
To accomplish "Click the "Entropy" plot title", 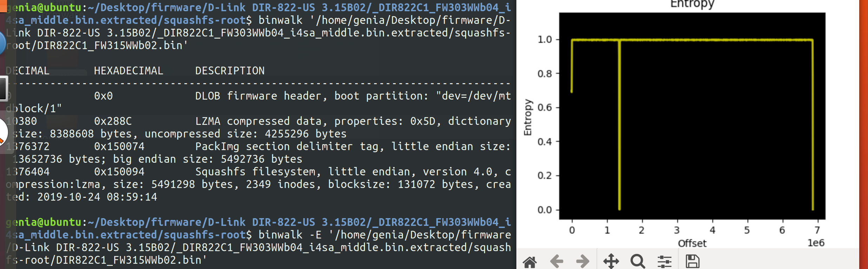I will (692, 4).
